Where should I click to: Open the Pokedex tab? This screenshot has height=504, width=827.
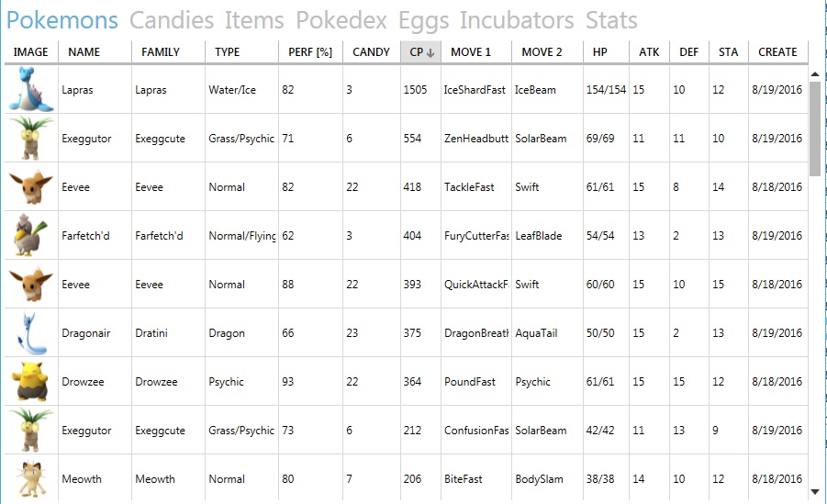coord(341,20)
